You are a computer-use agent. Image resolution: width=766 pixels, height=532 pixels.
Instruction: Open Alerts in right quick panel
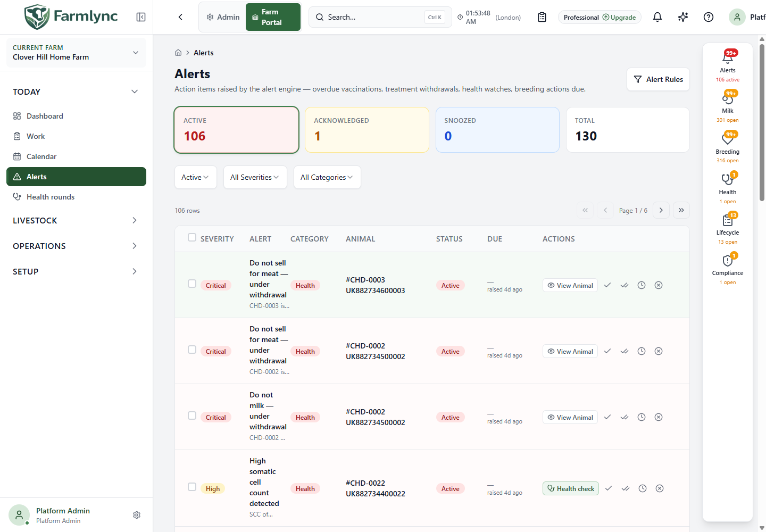[728, 65]
